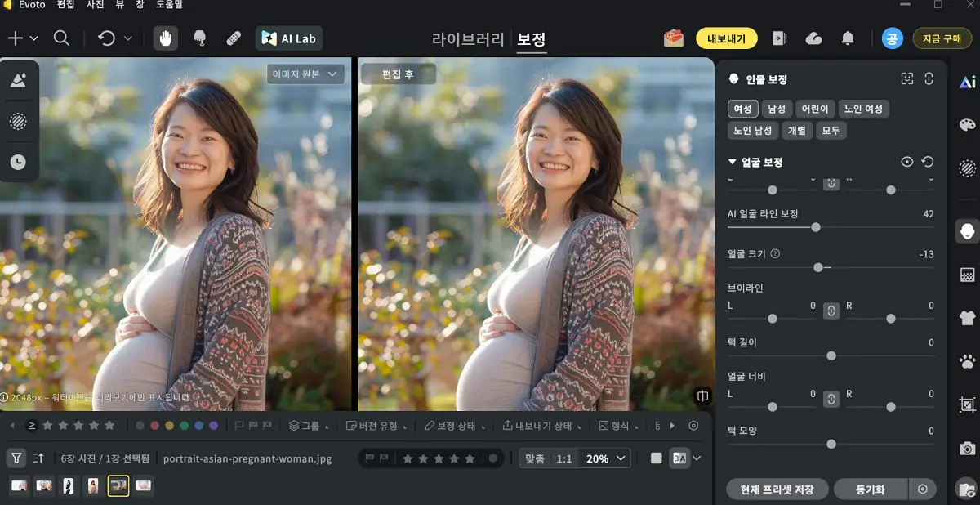Select the bandage healing tool
Image resolution: width=980 pixels, height=505 pixels.
pos(233,38)
